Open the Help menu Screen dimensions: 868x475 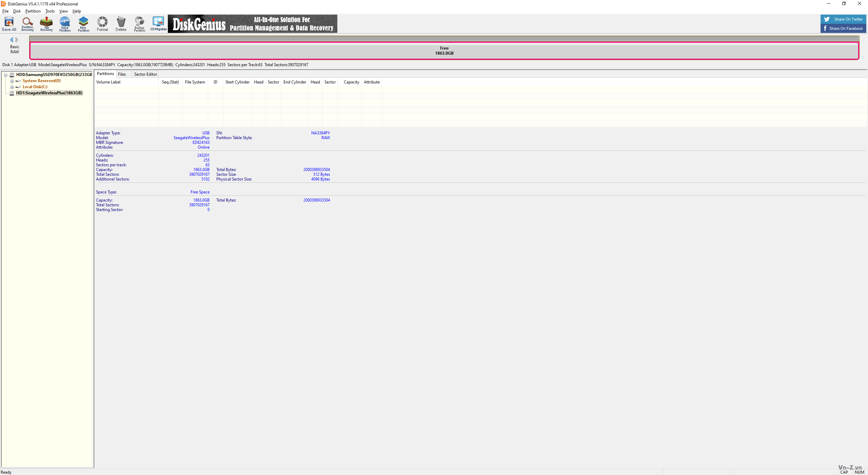[77, 11]
